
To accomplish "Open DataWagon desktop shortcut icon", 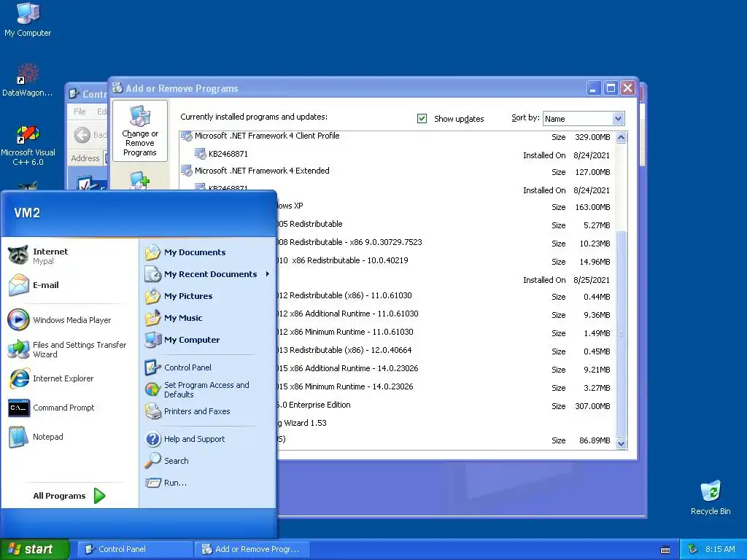I will point(27,80).
